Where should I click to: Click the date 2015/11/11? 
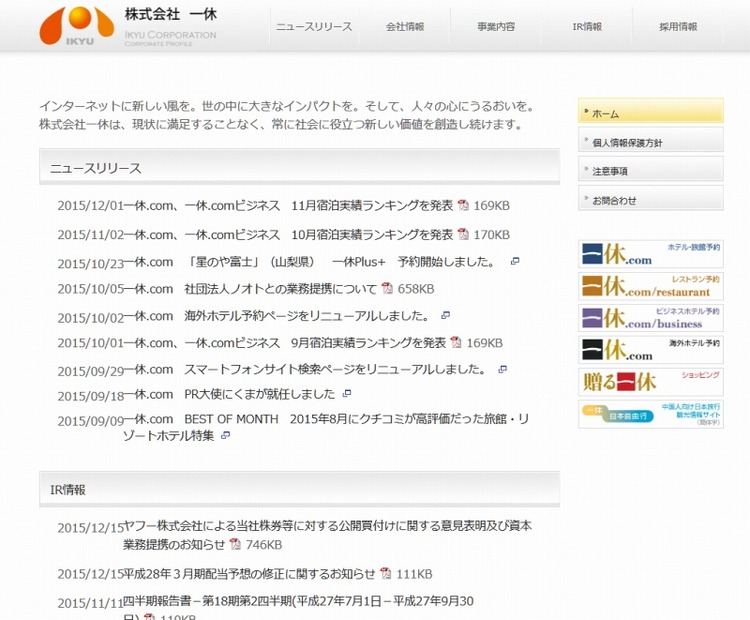pos(90,604)
